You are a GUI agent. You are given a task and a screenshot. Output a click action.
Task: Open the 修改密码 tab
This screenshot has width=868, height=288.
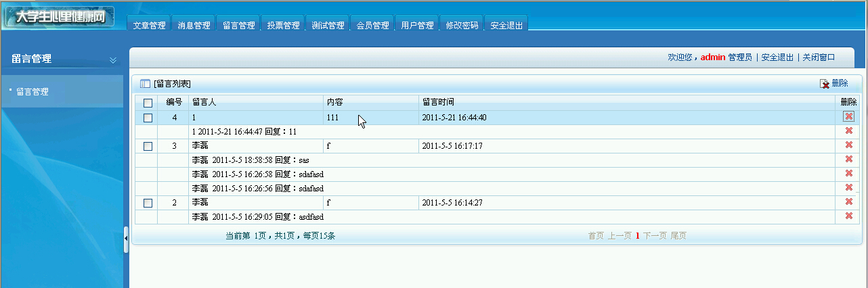[462, 25]
